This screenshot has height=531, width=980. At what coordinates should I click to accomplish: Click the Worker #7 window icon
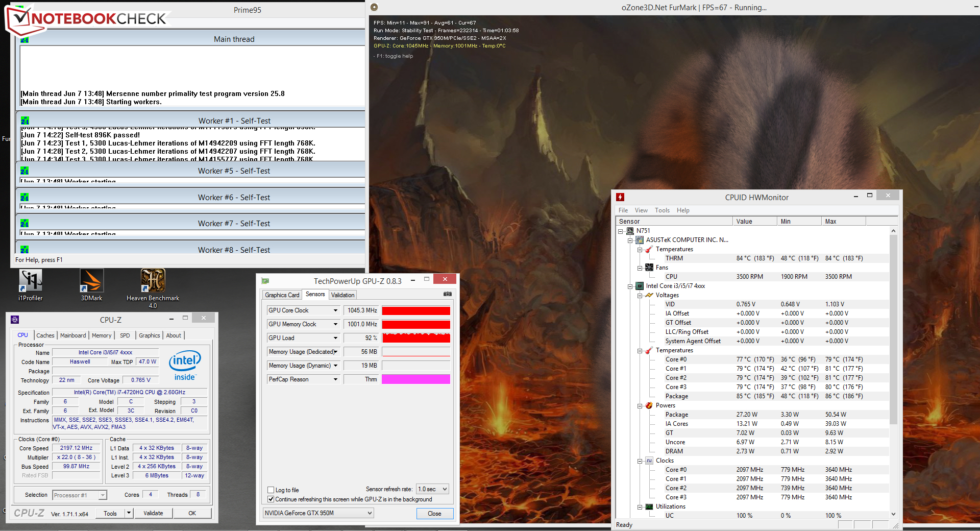(x=24, y=224)
